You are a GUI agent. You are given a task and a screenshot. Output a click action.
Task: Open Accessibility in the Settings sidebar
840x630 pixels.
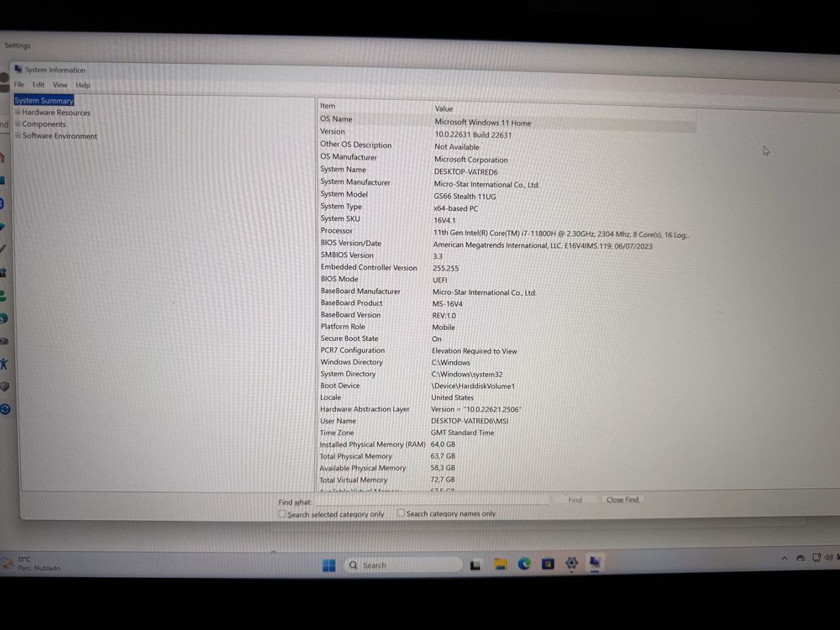[3, 365]
